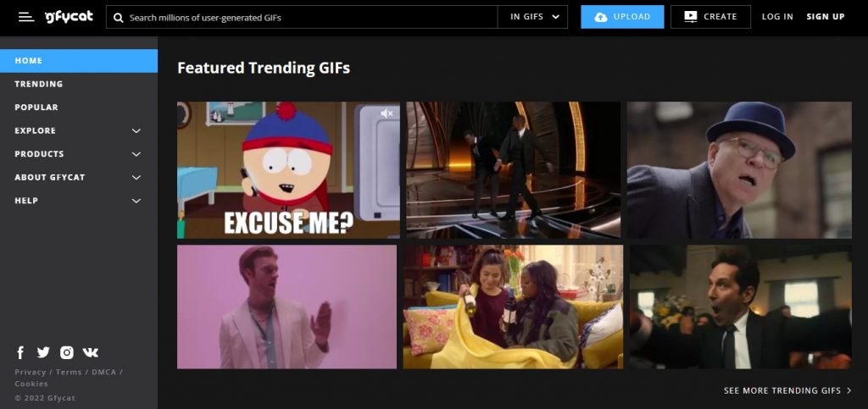Expand the EXPLORE chevron
Image resolution: width=868 pixels, height=409 pixels.
tap(136, 131)
